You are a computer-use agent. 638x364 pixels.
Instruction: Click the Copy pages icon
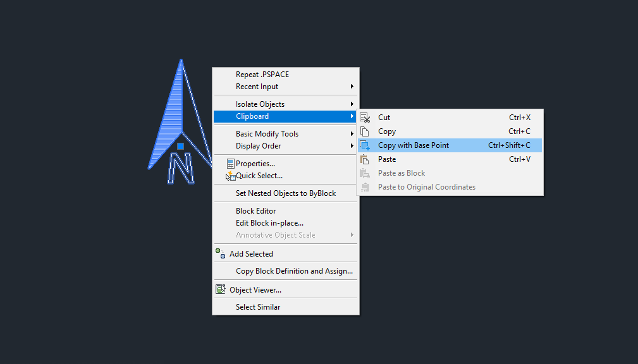click(365, 131)
